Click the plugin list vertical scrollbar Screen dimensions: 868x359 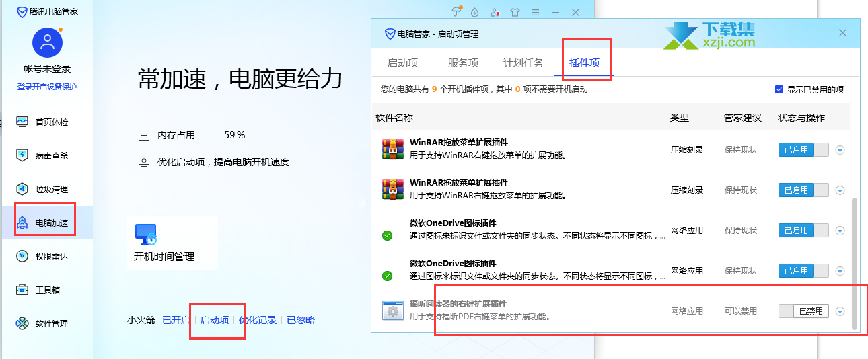(x=855, y=263)
